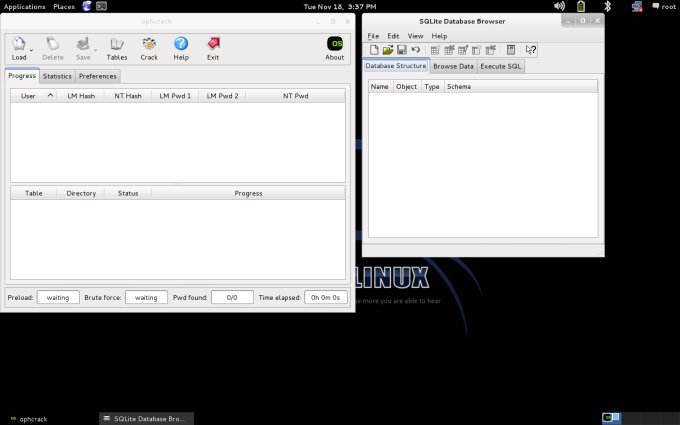
Task: Click the New Database icon in SQLite Browser
Action: (x=374, y=50)
